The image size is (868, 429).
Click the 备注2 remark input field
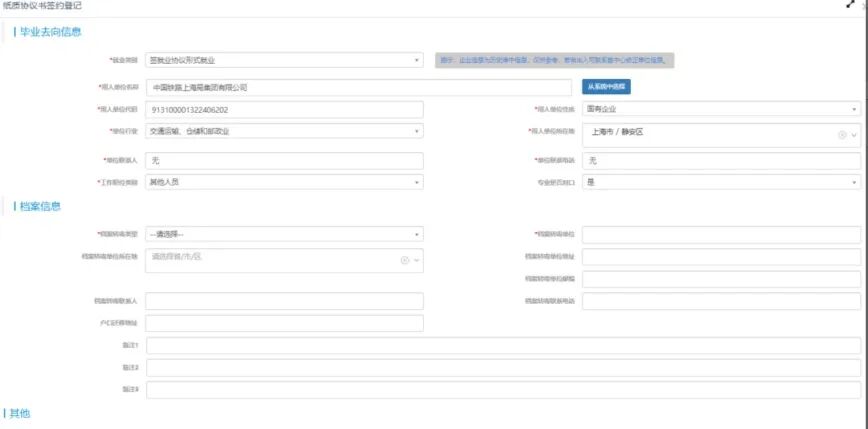503,368
